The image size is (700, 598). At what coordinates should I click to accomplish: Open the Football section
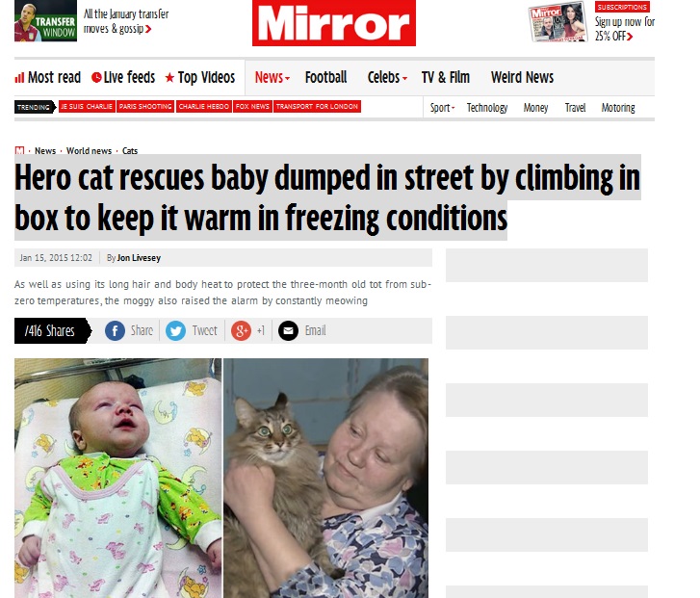point(325,78)
